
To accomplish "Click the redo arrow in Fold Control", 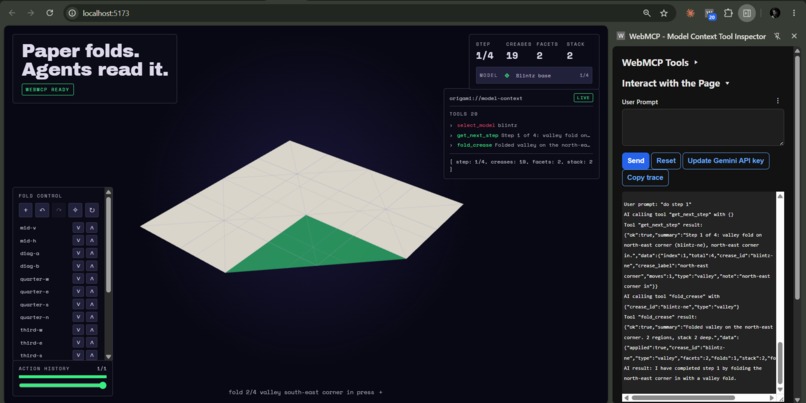I will coord(59,210).
